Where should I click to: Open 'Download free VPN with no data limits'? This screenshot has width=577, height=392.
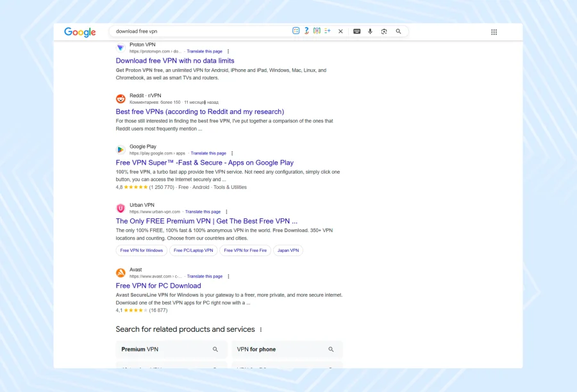175,61
